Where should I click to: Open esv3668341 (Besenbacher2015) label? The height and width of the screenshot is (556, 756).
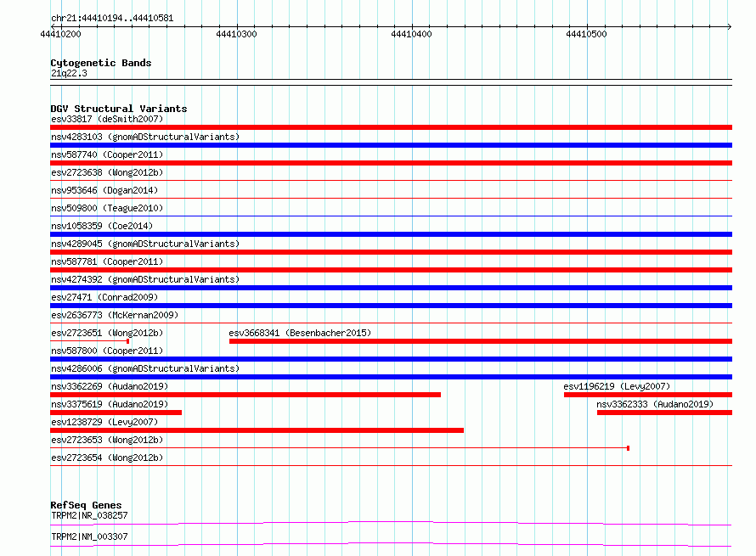pos(300,333)
